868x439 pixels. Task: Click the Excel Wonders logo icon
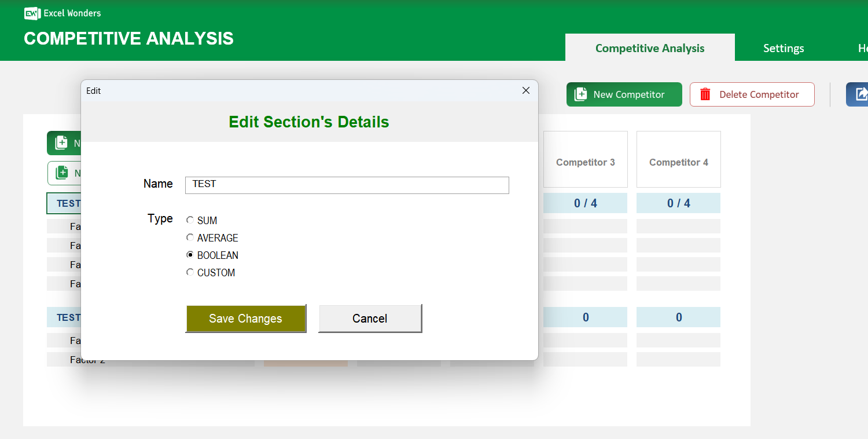point(32,13)
